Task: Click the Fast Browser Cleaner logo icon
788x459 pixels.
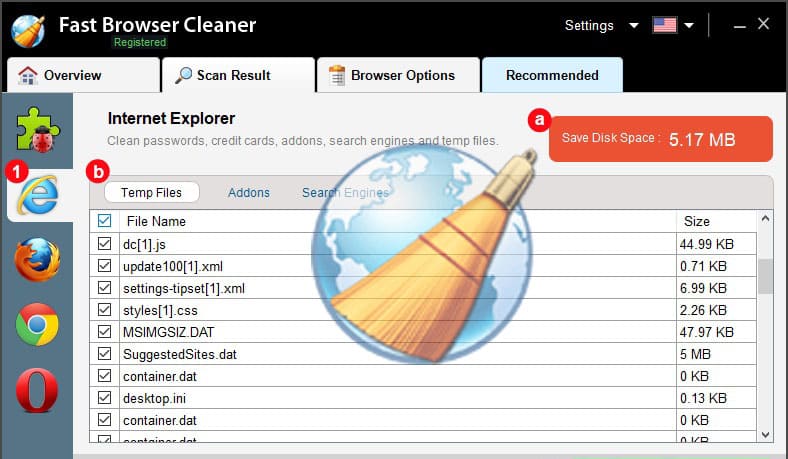Action: pos(28,31)
